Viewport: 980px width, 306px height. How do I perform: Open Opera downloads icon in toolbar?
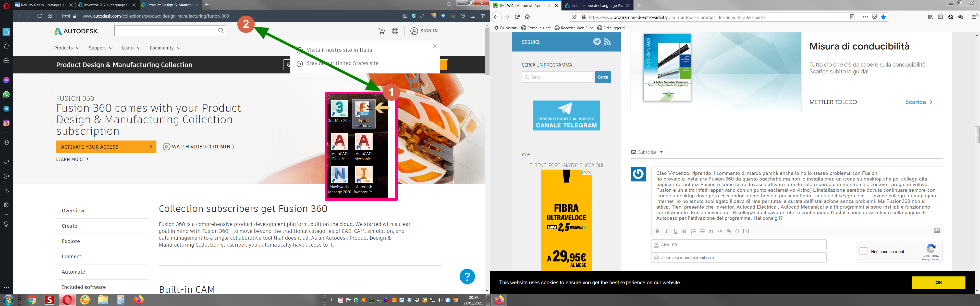pos(473,16)
